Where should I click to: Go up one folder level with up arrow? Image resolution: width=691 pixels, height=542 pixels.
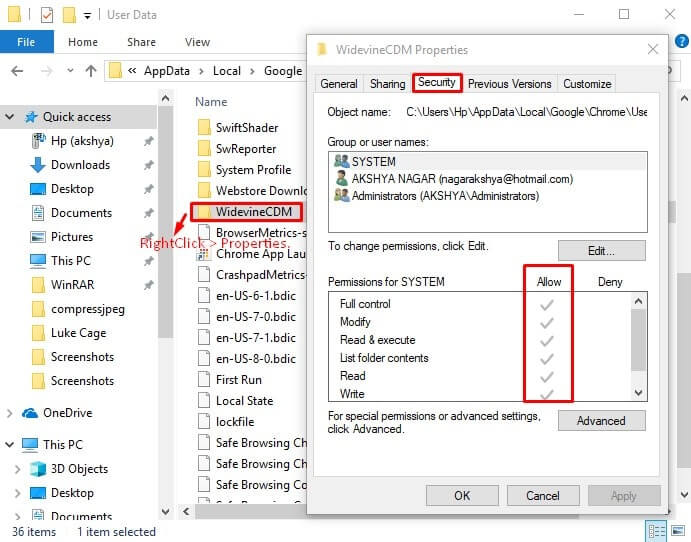(x=91, y=71)
